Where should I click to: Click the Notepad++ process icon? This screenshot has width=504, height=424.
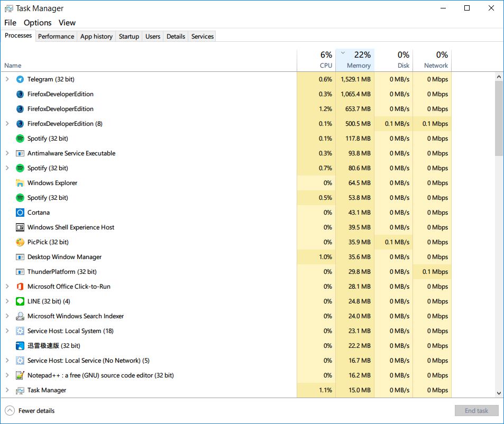[x=20, y=375]
